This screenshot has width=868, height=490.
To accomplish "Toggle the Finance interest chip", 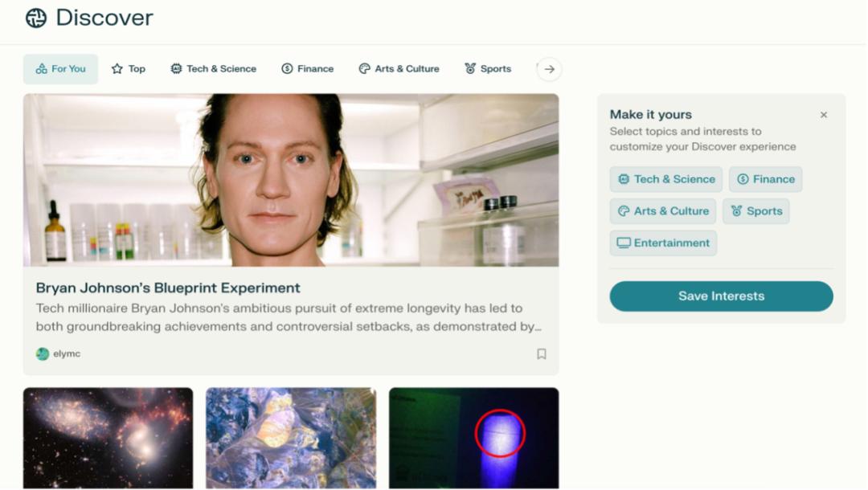I will click(765, 179).
